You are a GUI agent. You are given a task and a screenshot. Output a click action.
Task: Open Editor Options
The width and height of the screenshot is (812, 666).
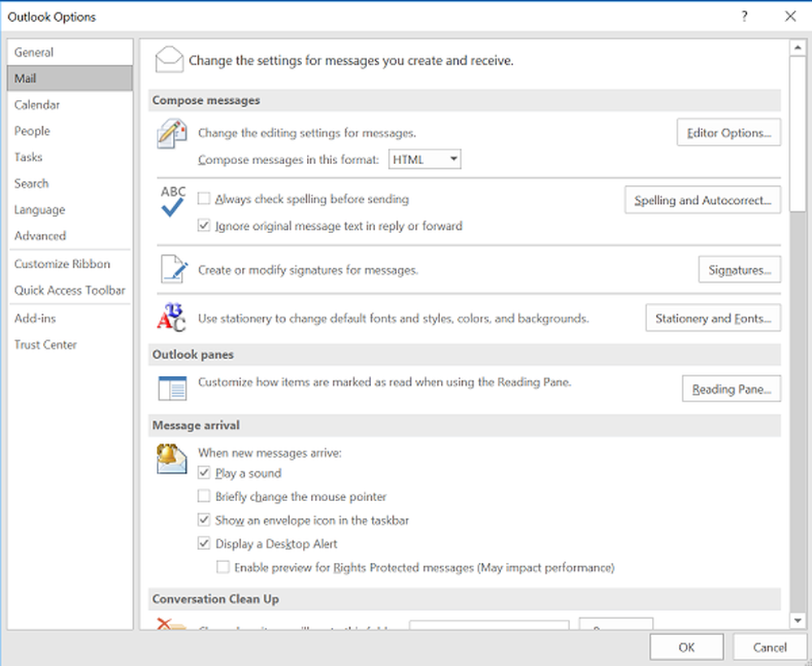[x=728, y=132]
